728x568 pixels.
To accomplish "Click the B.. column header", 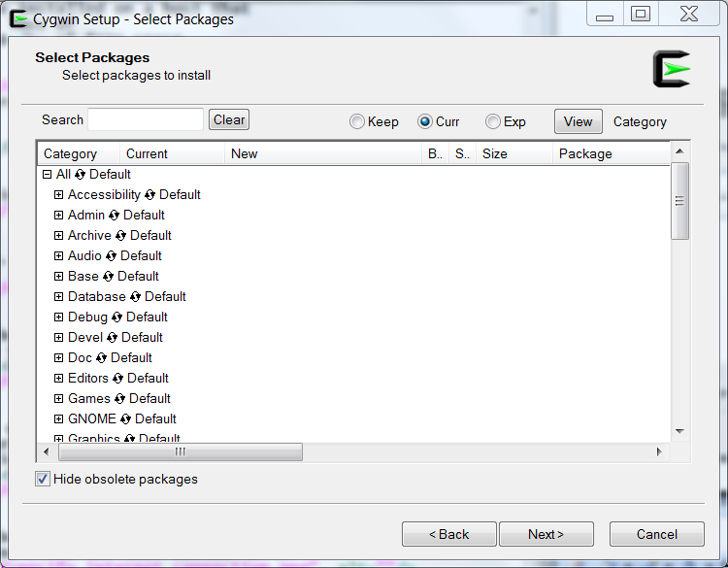I will 435,153.
